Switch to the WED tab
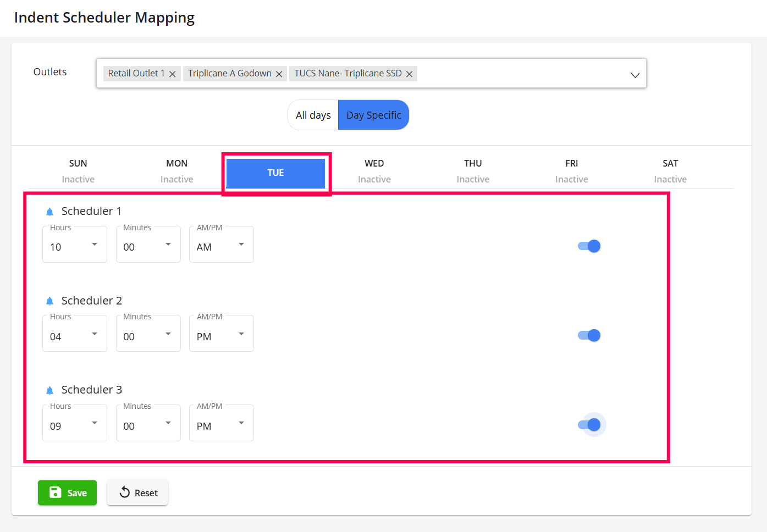 coord(374,171)
